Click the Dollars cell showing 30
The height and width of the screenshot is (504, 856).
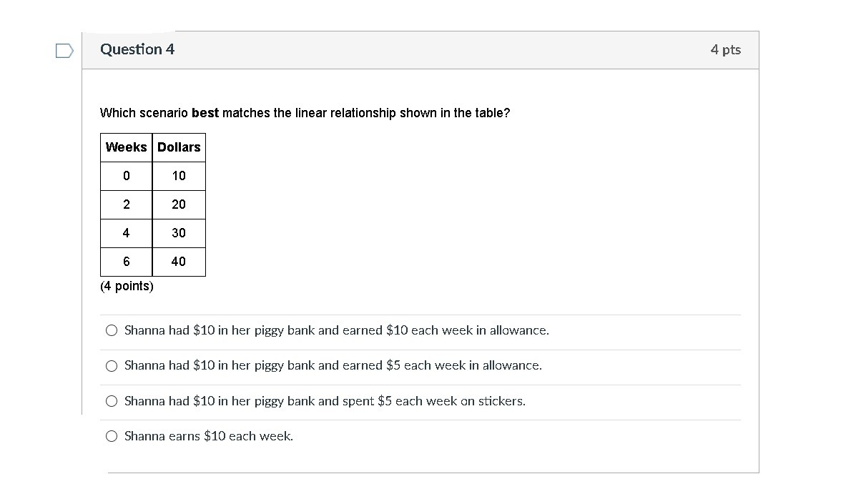179,233
